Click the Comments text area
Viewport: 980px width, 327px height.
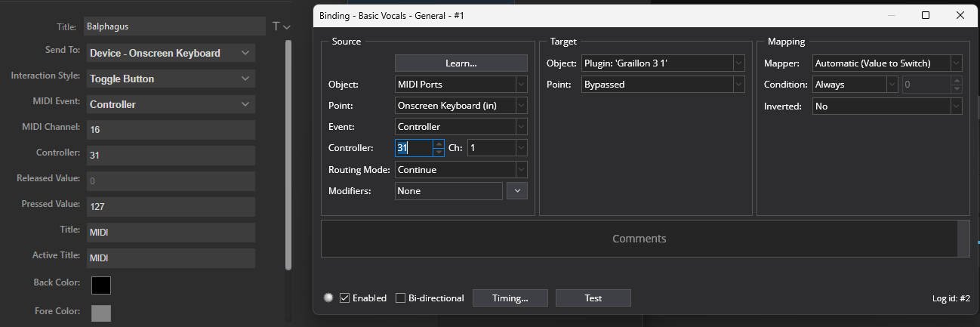[639, 239]
